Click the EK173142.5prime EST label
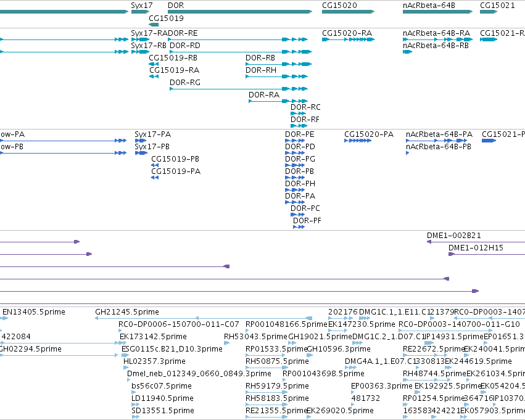Viewport: 525px width, 420px height. point(153,337)
